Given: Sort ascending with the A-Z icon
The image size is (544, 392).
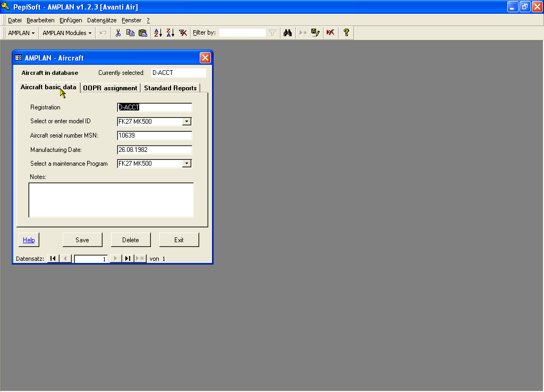Looking at the screenshot, I should [158, 33].
